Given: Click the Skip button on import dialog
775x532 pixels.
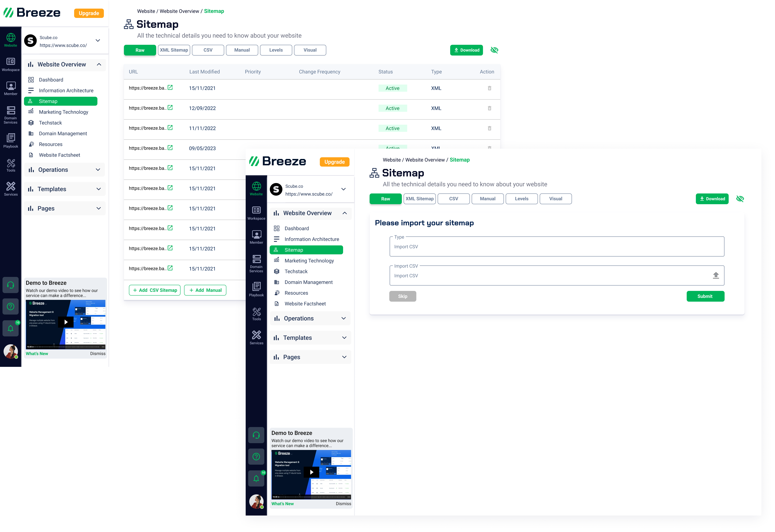Looking at the screenshot, I should [x=403, y=296].
